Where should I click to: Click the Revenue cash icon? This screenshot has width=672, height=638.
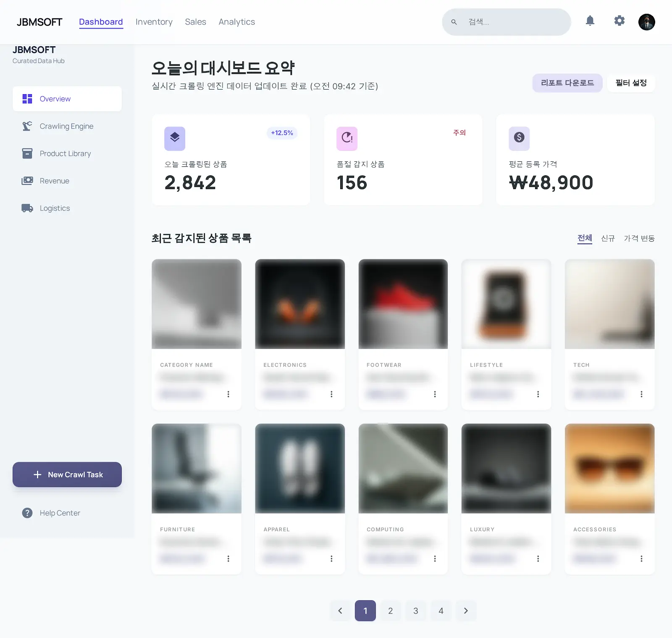point(27,181)
